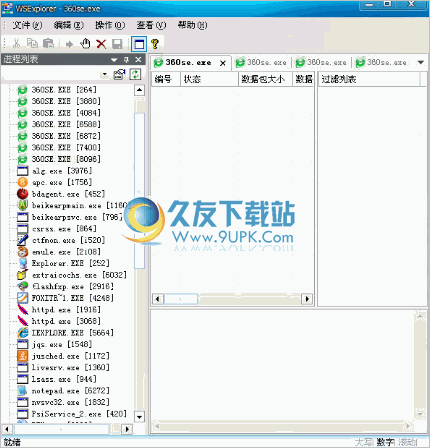Switch to the second 360se.exe tab
This screenshot has height=448, width=430.
pyautogui.click(x=261, y=63)
